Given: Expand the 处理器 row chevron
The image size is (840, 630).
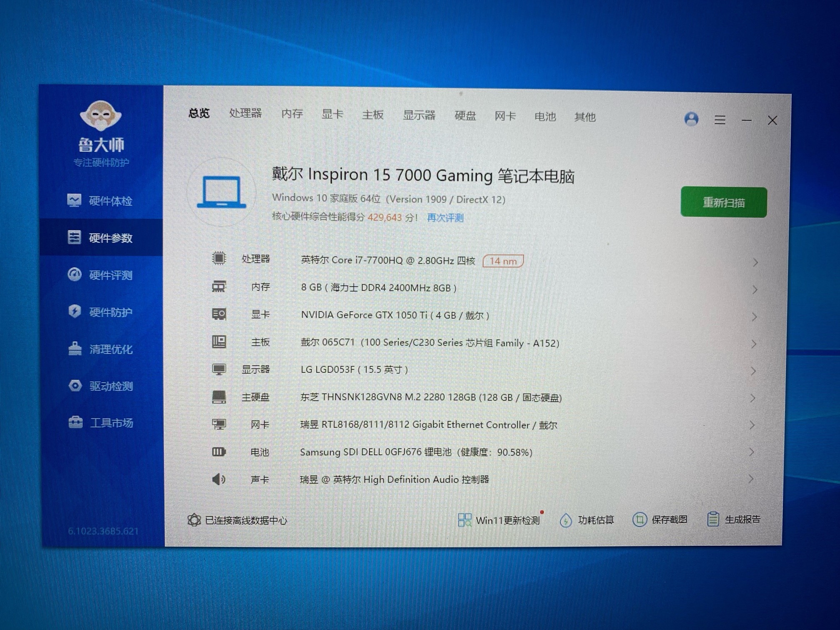Looking at the screenshot, I should 755,262.
